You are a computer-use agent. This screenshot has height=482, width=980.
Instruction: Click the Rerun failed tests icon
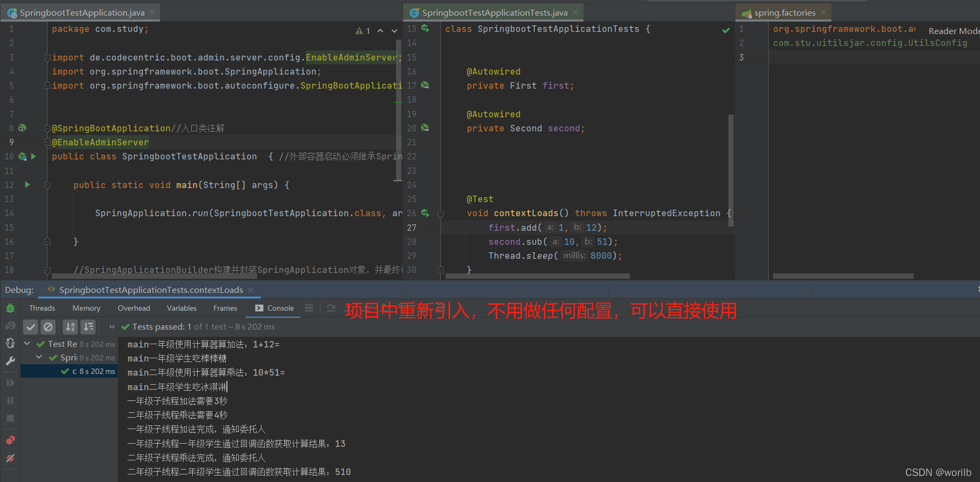[x=10, y=326]
